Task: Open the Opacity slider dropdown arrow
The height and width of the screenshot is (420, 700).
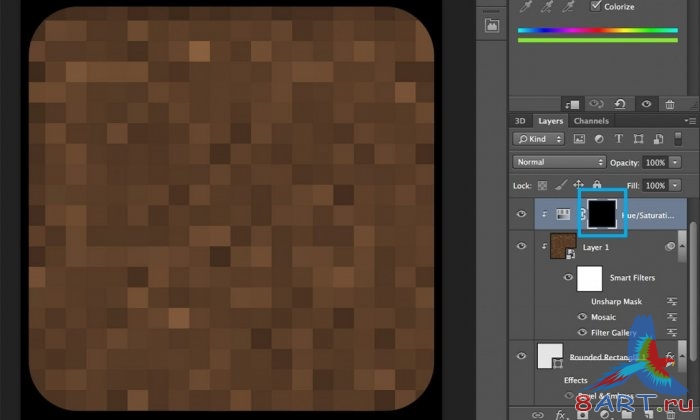Action: pyautogui.click(x=675, y=162)
